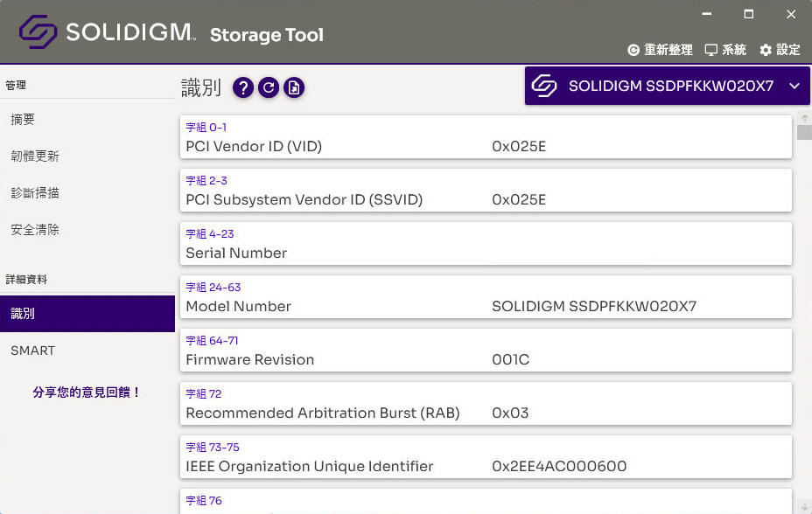
Task: Expand the SOLIDIGM SSDPFKKW020X7 drive dropdown
Action: pos(667,86)
